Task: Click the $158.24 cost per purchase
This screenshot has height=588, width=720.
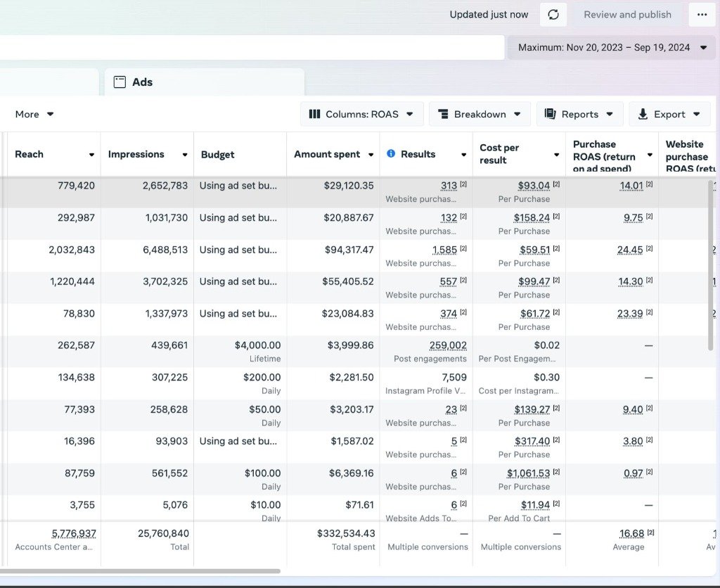Action: (x=532, y=218)
